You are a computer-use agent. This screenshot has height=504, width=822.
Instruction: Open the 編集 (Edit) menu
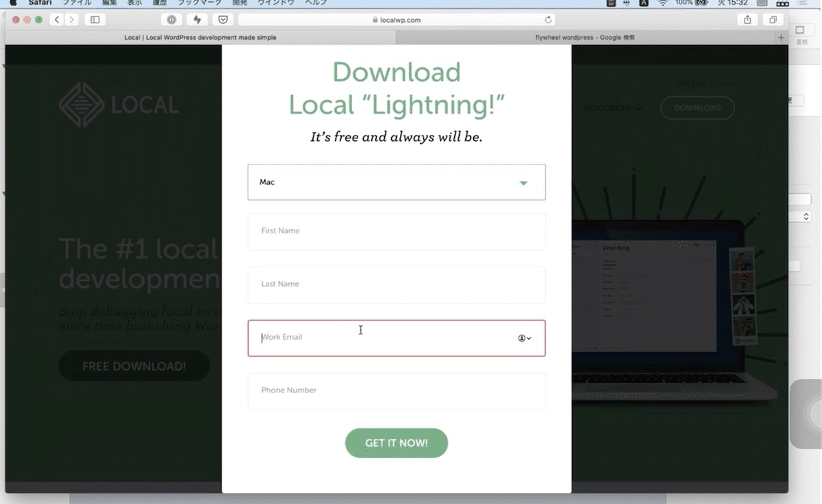tap(110, 3)
